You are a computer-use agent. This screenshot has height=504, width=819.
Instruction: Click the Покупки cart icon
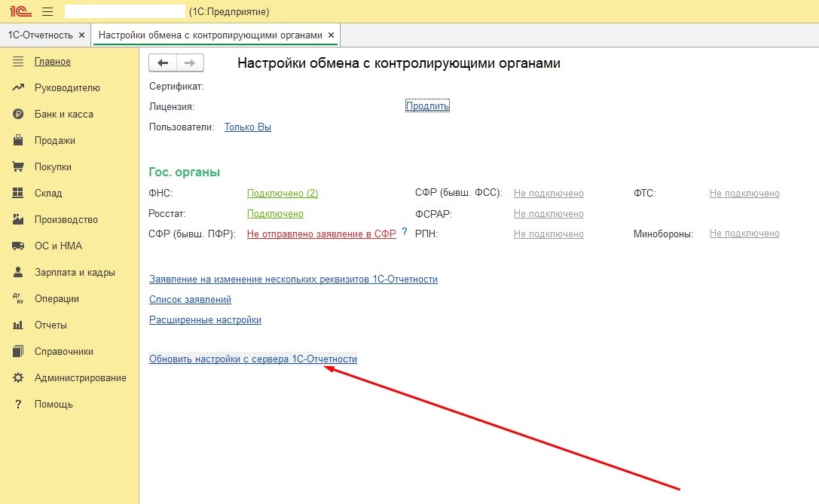pyautogui.click(x=18, y=166)
